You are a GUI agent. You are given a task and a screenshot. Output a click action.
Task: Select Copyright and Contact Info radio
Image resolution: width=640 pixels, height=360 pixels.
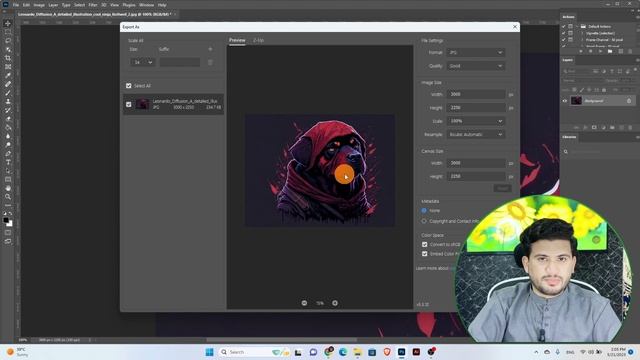[x=424, y=221]
